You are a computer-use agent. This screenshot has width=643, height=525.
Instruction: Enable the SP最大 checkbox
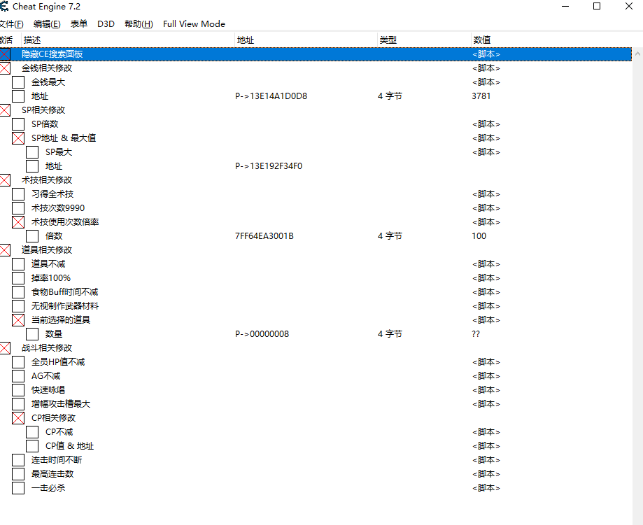pyautogui.click(x=32, y=152)
